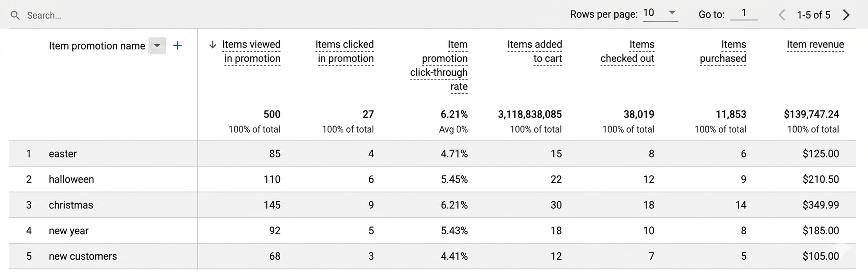Screen dimensions: 868x274
Task: Click the Go to page underline field
Action: pos(744,14)
